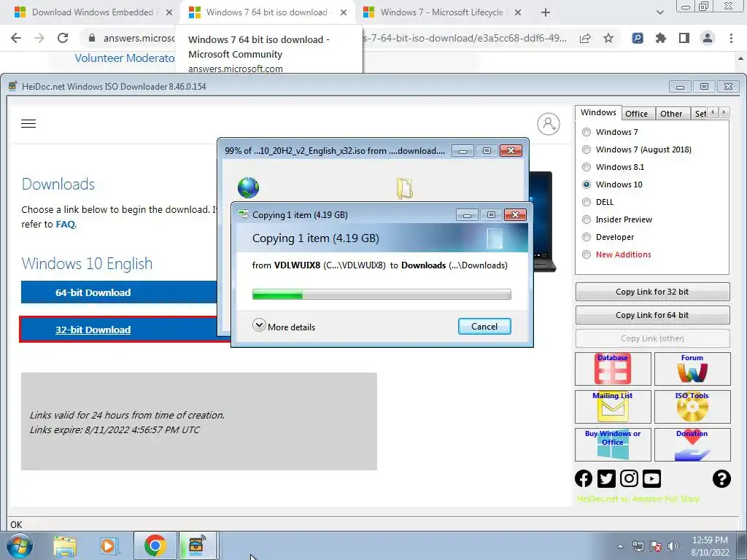Cancel the file copy operation
This screenshot has height=560, width=747.
(484, 327)
